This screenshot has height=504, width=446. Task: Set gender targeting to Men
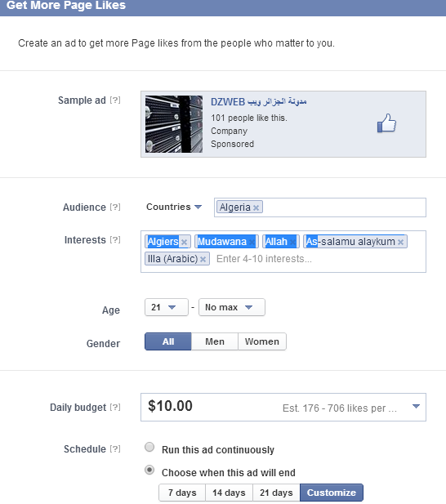click(215, 341)
